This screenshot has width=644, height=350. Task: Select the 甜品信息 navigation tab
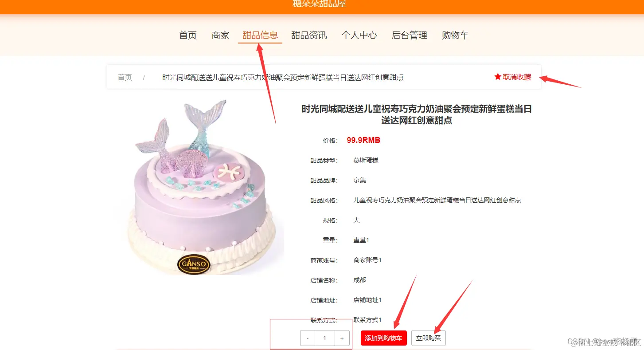coord(260,35)
